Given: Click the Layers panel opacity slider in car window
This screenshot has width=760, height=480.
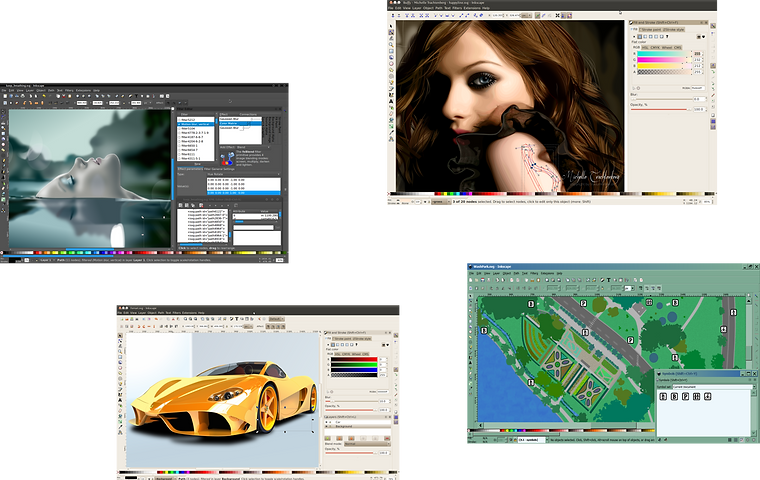Looking at the screenshot, I should tap(351, 453).
